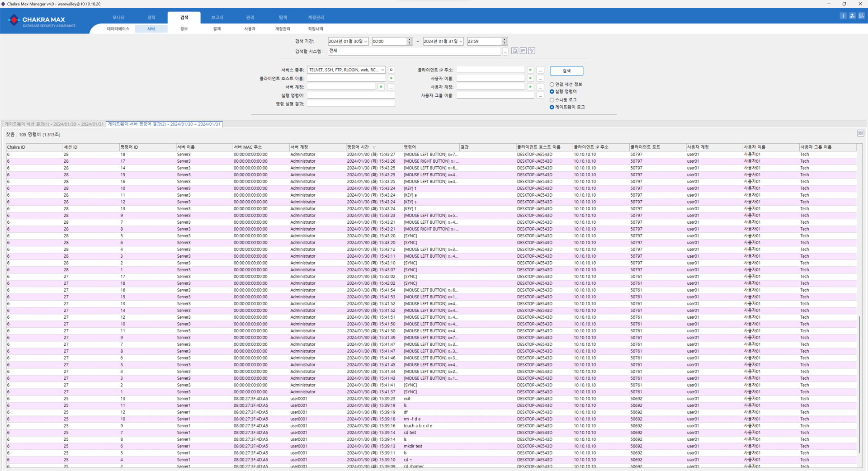Image resolution: width=868 pixels, height=471 pixels.
Task: Select row with command 'exit'
Action: click(431, 399)
